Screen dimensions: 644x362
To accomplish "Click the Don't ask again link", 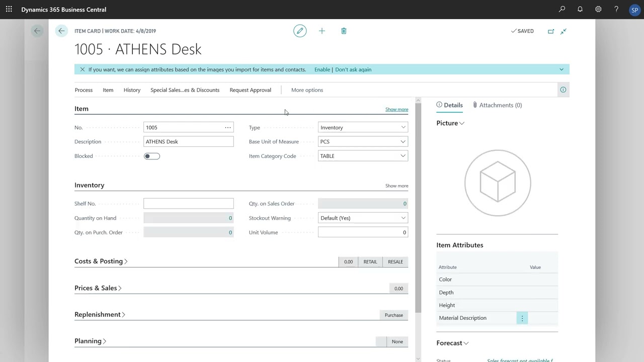I will (x=353, y=69).
